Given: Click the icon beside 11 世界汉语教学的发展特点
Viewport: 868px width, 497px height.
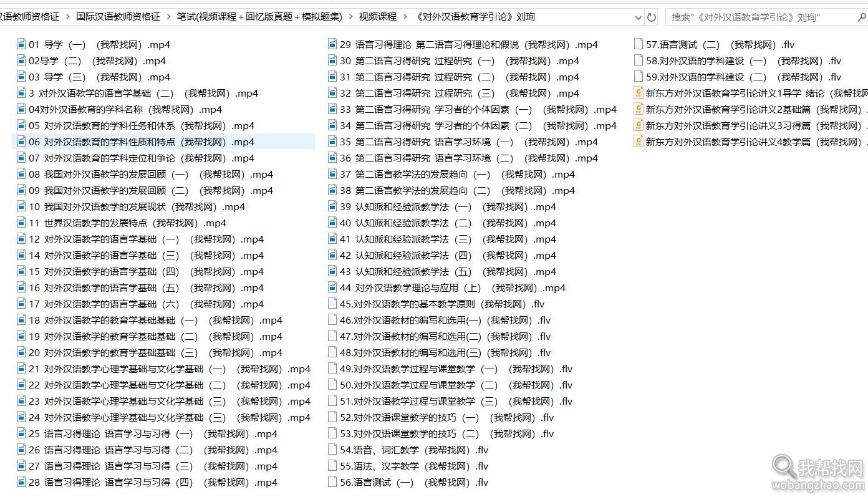Looking at the screenshot, I should [x=21, y=223].
